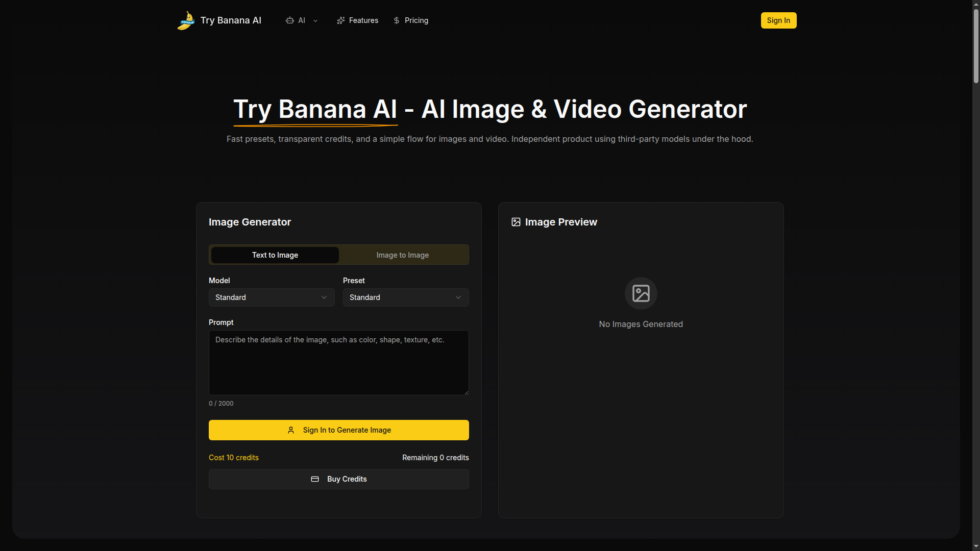Activate the Image Generator panel header
The height and width of the screenshot is (551, 980).
(249, 222)
